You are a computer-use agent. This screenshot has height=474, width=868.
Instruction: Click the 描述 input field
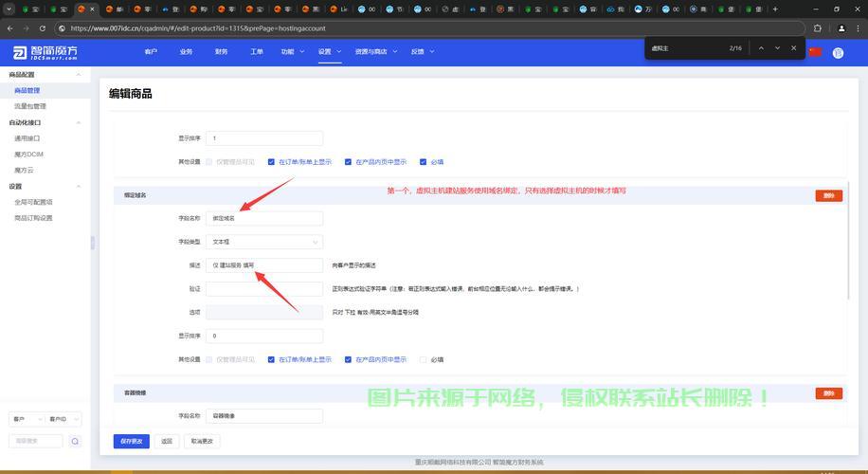click(x=264, y=265)
